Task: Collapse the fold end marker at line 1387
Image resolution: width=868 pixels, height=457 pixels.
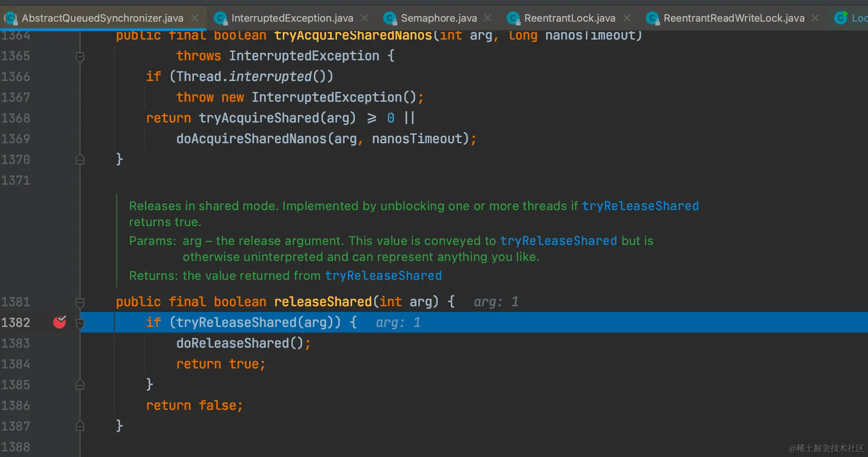Action: [80, 426]
